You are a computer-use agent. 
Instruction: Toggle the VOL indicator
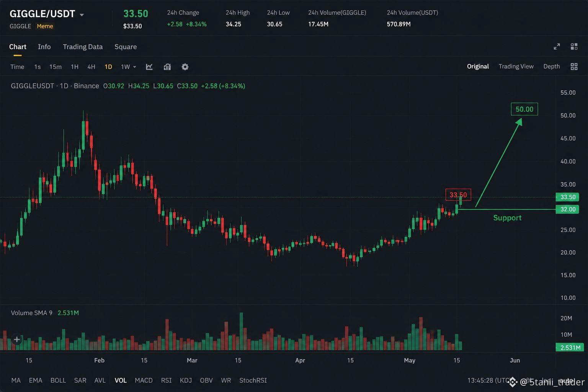point(121,380)
